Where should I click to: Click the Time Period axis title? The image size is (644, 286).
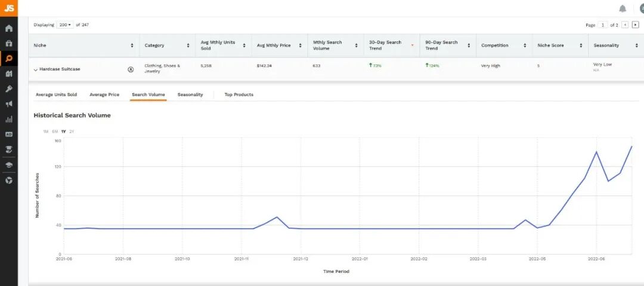(336, 272)
